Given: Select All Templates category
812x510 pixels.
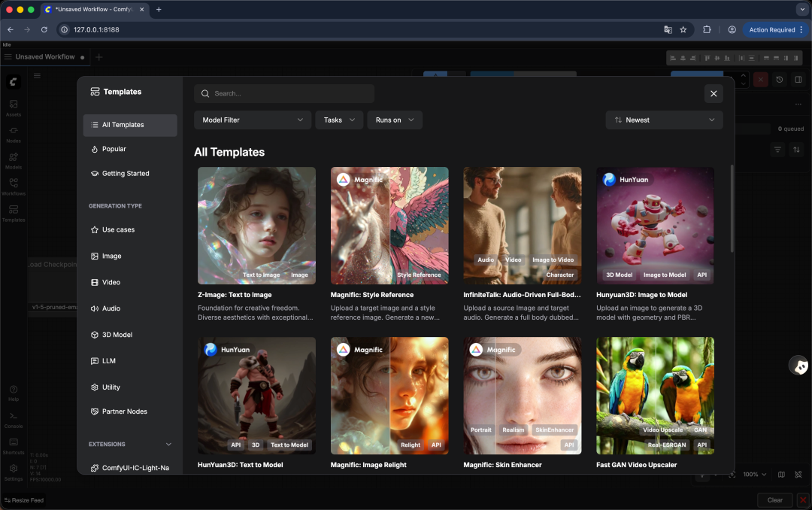Looking at the screenshot, I should [x=130, y=125].
